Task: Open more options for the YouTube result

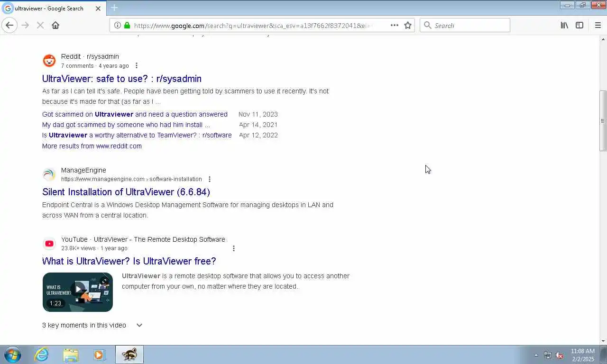Action: click(234, 248)
